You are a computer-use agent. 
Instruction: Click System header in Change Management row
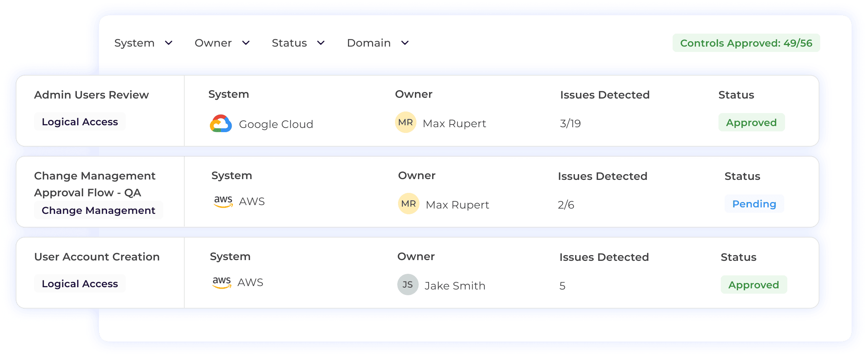click(x=232, y=176)
